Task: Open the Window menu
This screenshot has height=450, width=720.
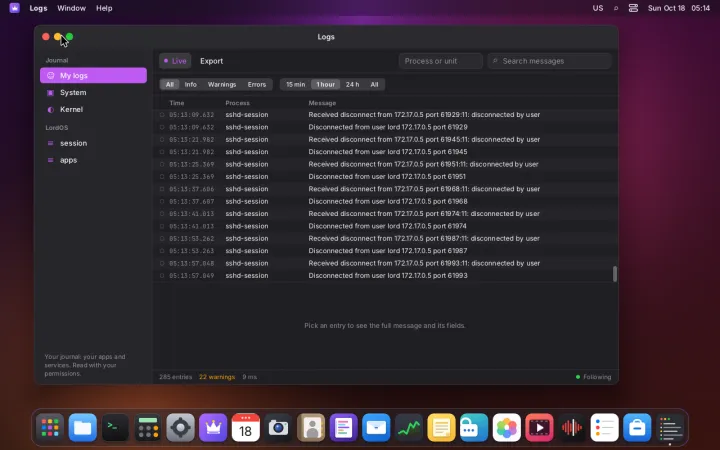Action: [71, 8]
